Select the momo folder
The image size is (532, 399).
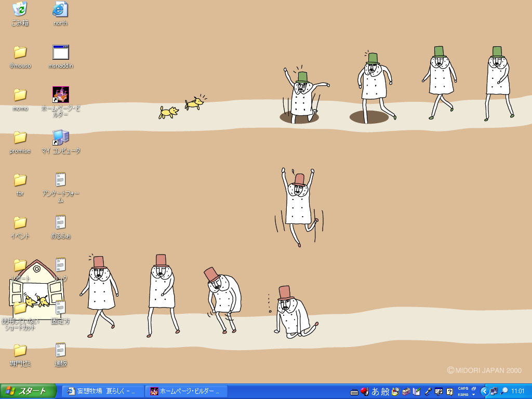coord(20,99)
